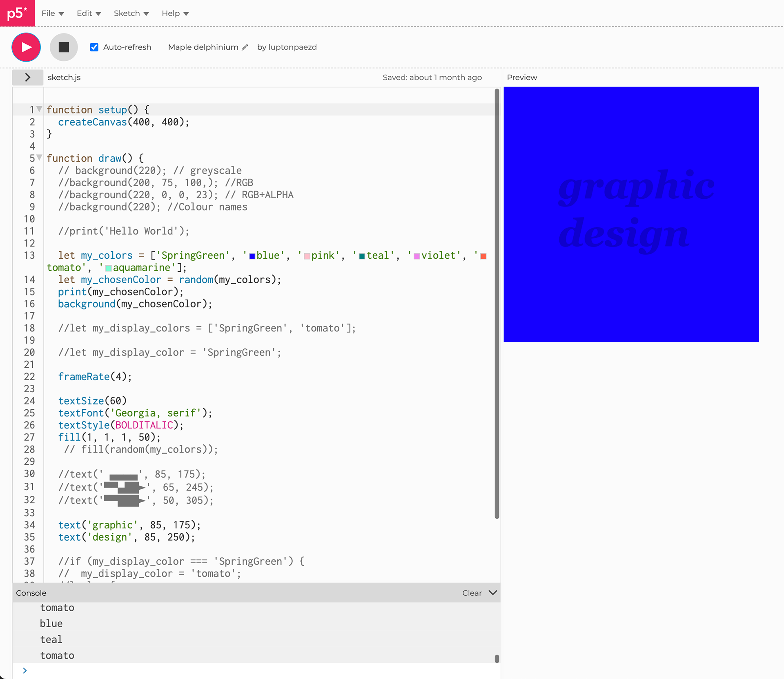Click the blue color swatch in code
784x679 pixels.
click(252, 256)
